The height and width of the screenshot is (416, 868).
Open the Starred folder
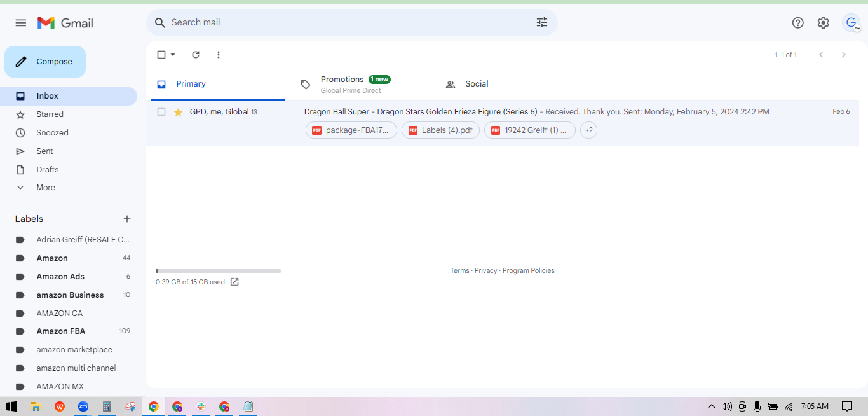coord(69,114)
